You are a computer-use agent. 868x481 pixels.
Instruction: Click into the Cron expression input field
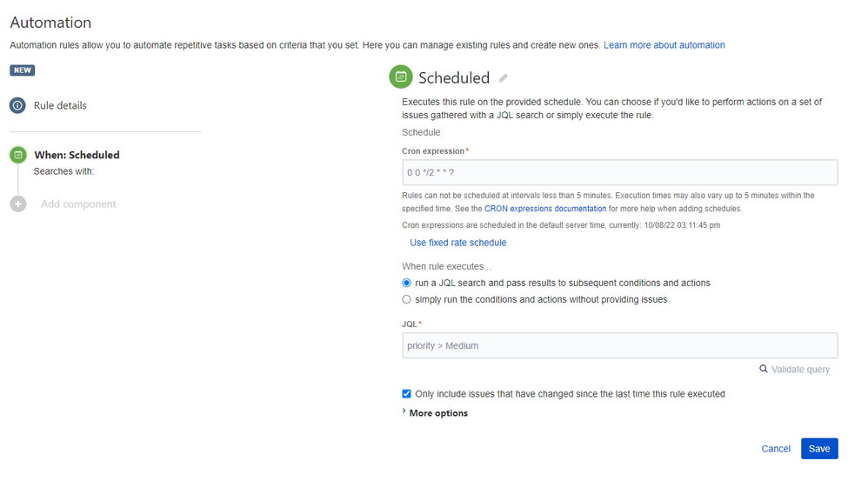tap(619, 173)
